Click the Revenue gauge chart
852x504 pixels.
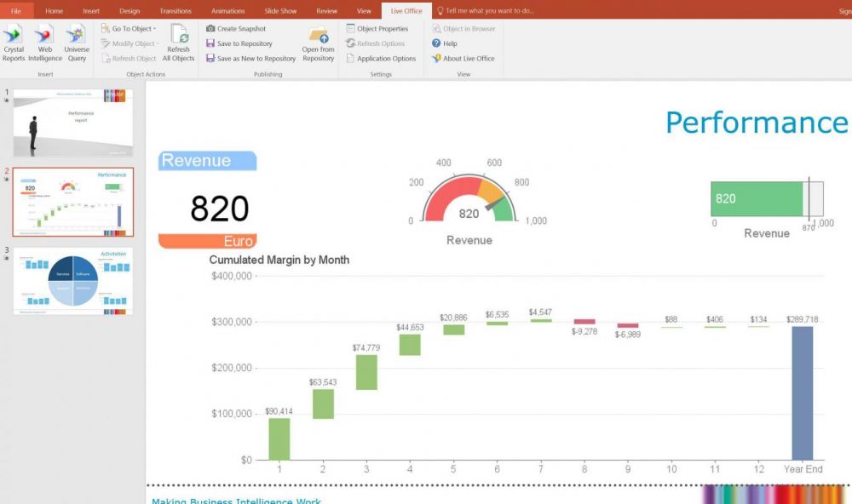[469, 198]
